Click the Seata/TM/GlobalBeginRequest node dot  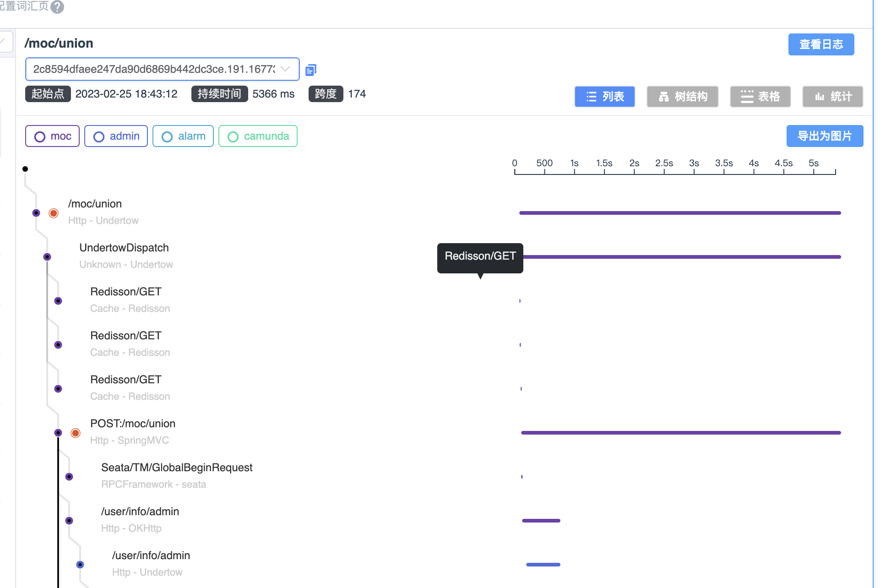point(69,477)
